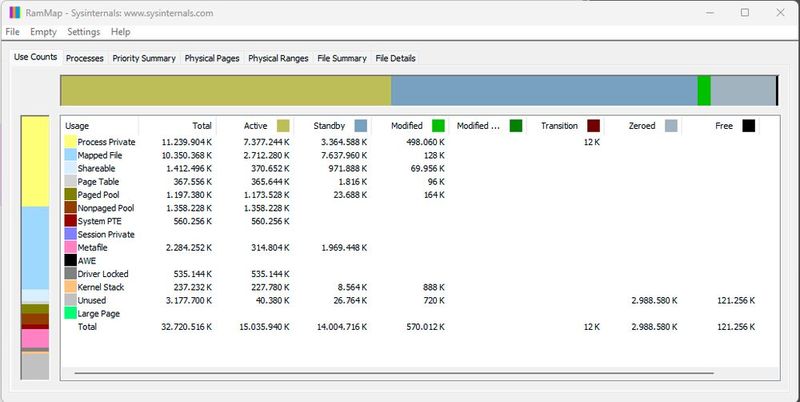Click the Free column header
The image size is (800, 402).
pos(720,125)
